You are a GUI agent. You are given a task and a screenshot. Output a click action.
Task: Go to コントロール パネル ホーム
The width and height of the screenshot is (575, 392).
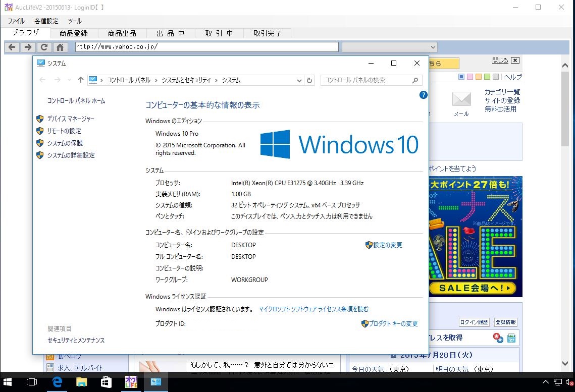click(x=76, y=100)
